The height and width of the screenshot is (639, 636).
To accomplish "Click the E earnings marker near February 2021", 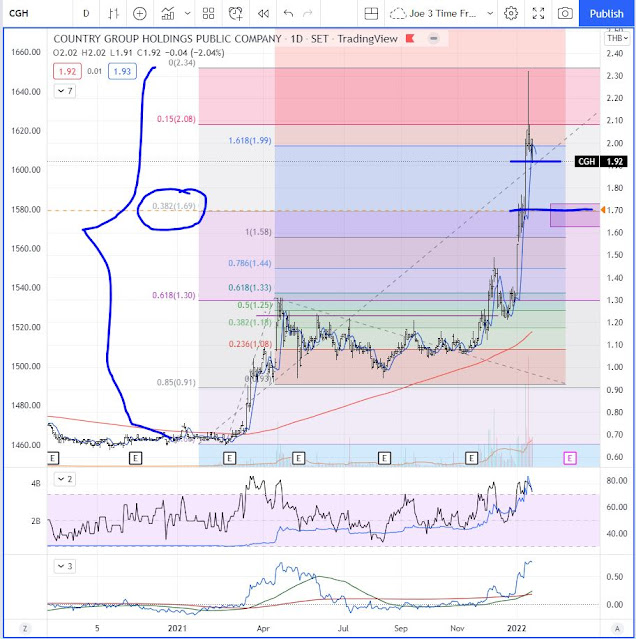I will [x=229, y=458].
